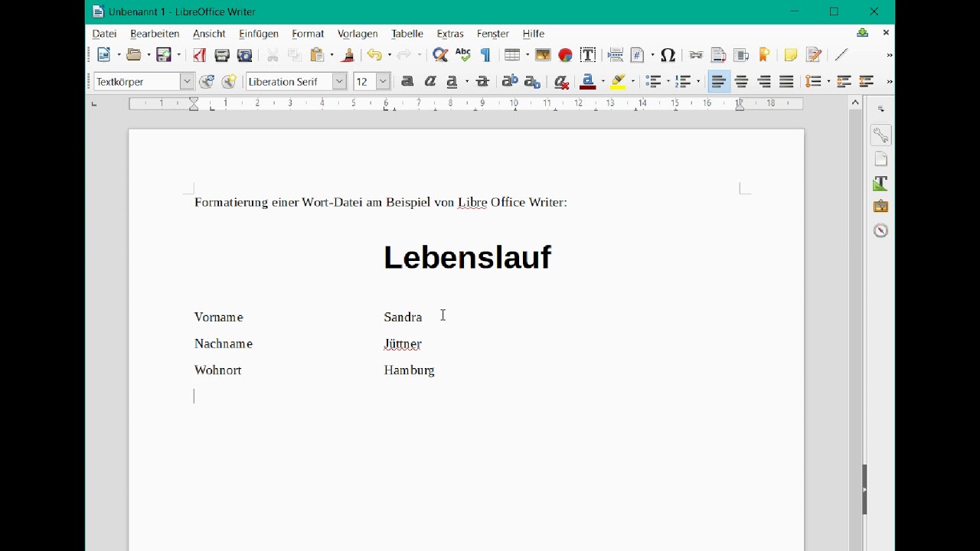
Task: Expand line spacing dropdown arrow
Action: 828,81
